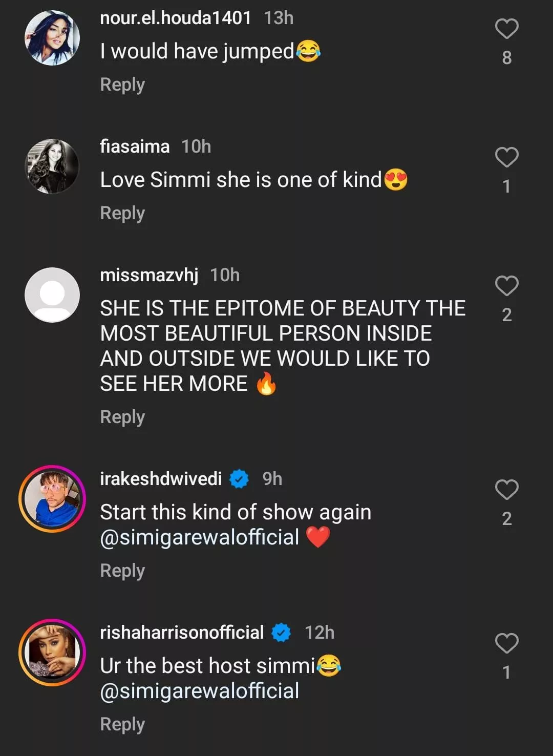This screenshot has width=553, height=756.
Task: Reply to fiasaima's comment
Action: [x=122, y=213]
